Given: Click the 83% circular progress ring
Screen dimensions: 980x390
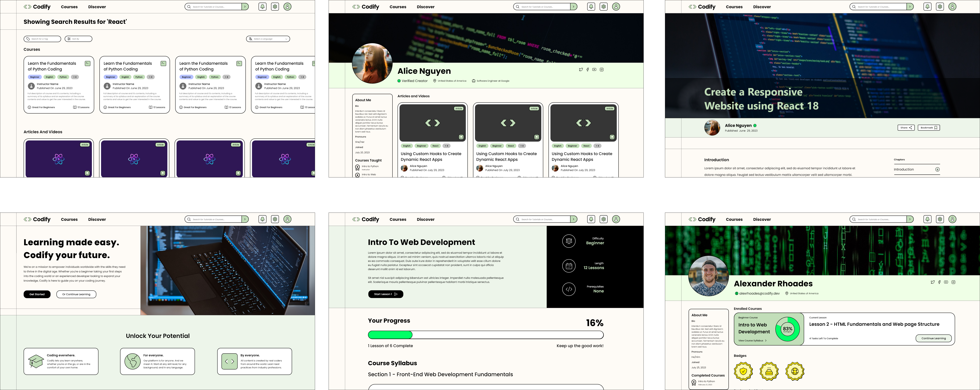Looking at the screenshot, I should (788, 329).
